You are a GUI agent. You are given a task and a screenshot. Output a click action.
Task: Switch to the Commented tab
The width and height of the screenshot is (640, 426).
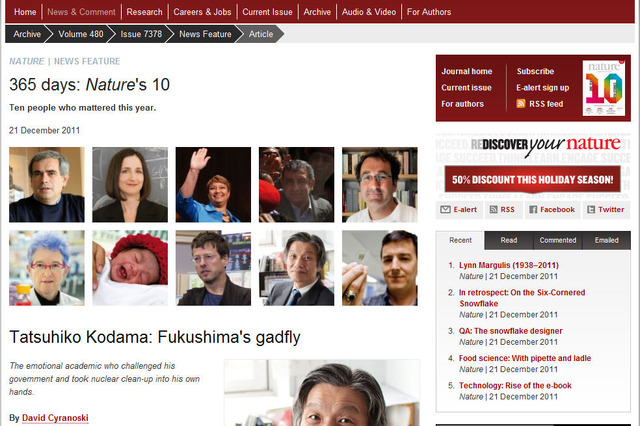point(558,240)
